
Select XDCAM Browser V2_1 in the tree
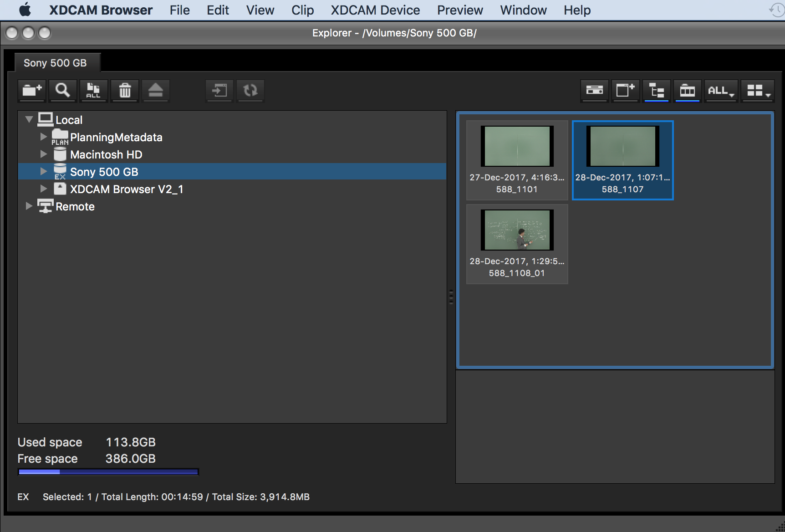(x=127, y=189)
